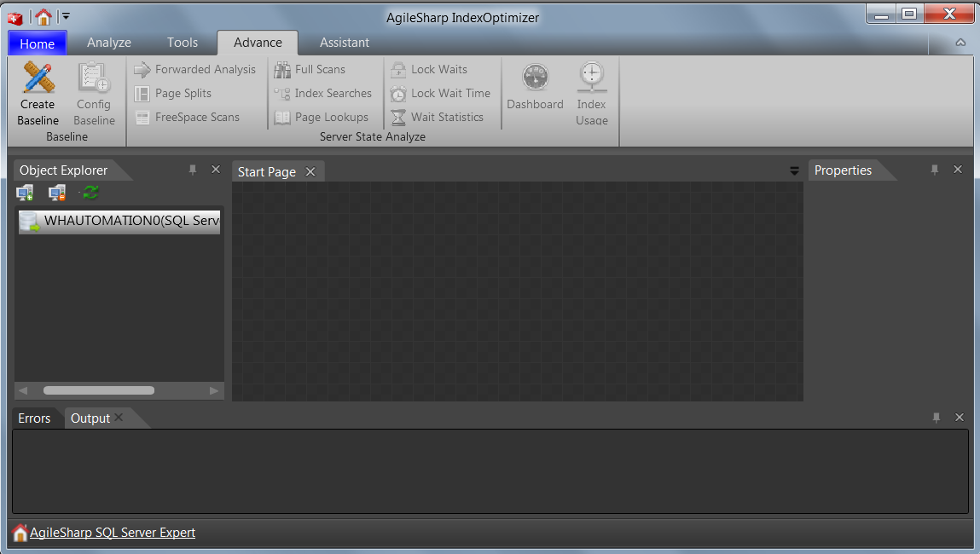Screen dimensions: 980x554
Task: Select the Object Explorer panel tab
Action: point(64,170)
